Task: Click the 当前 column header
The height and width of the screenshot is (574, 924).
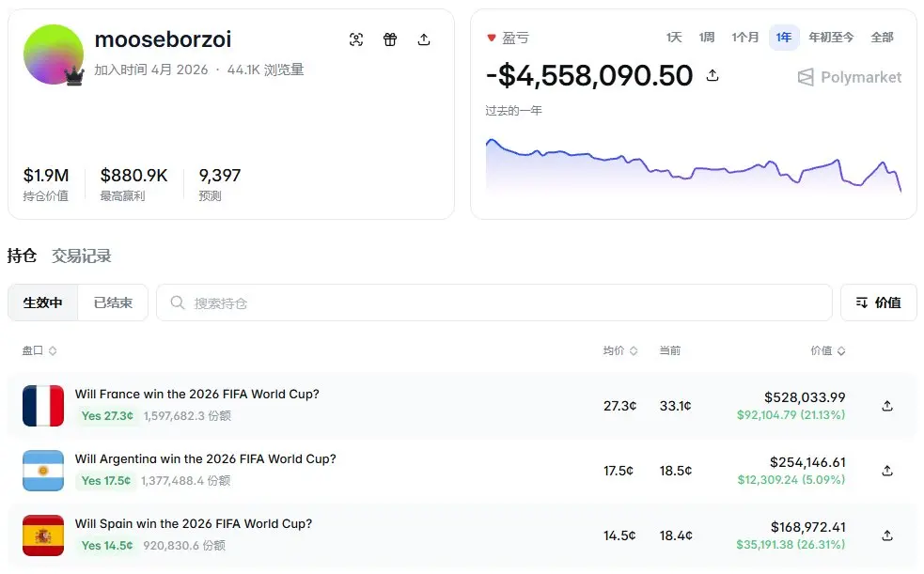Action: [x=670, y=350]
